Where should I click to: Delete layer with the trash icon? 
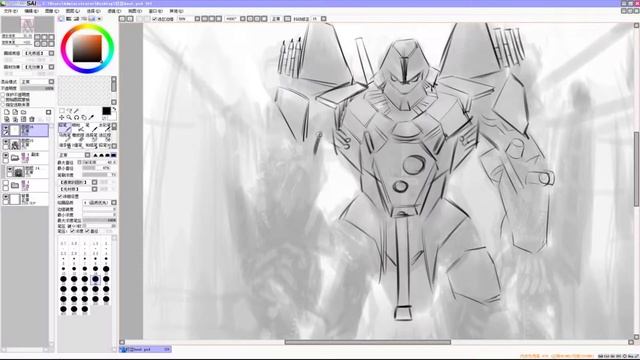click(32, 119)
